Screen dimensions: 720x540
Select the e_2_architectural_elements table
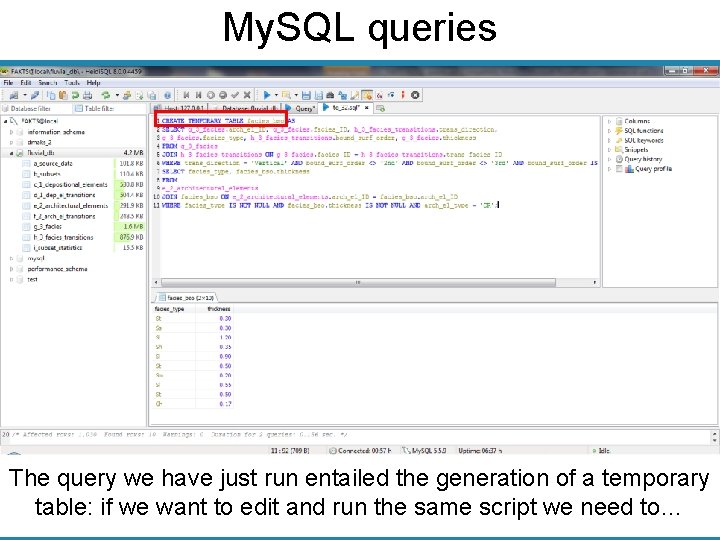coord(70,205)
